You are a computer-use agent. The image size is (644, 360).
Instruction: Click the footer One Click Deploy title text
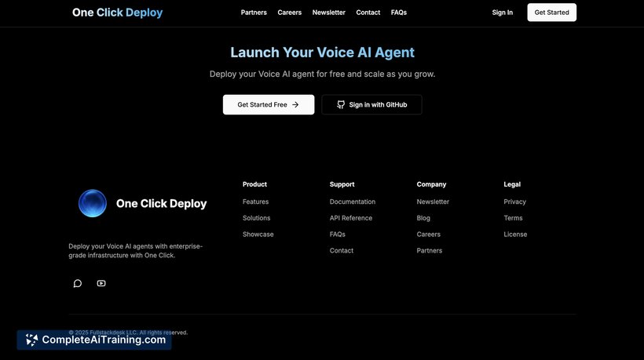coord(162,204)
